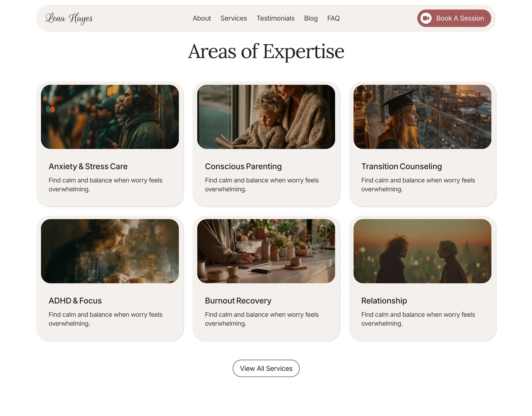Open the FAQ nav link
532x416 pixels.
(x=333, y=18)
